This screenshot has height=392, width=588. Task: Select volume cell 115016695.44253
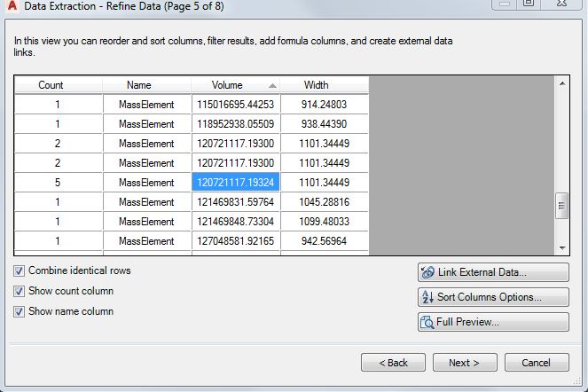click(x=236, y=105)
